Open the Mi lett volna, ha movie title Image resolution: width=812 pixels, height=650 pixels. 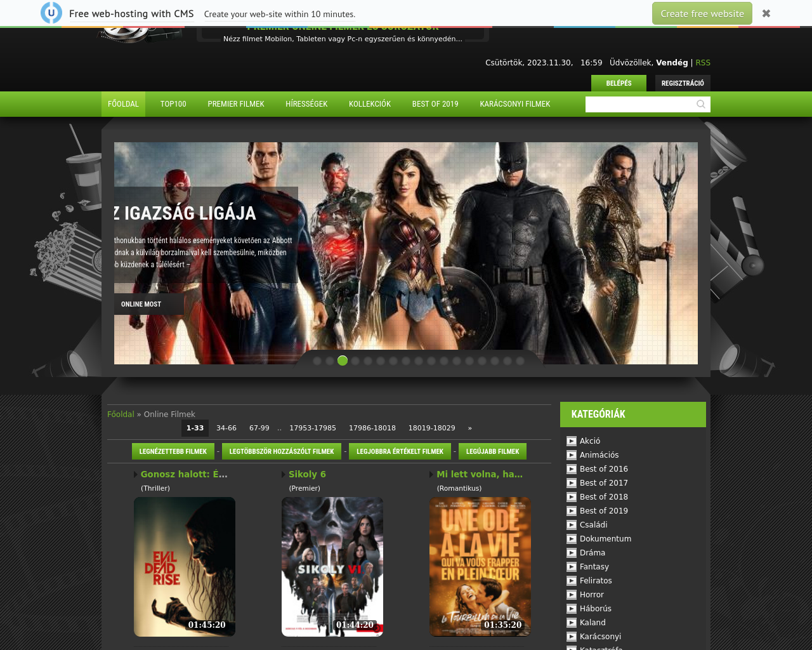(480, 474)
